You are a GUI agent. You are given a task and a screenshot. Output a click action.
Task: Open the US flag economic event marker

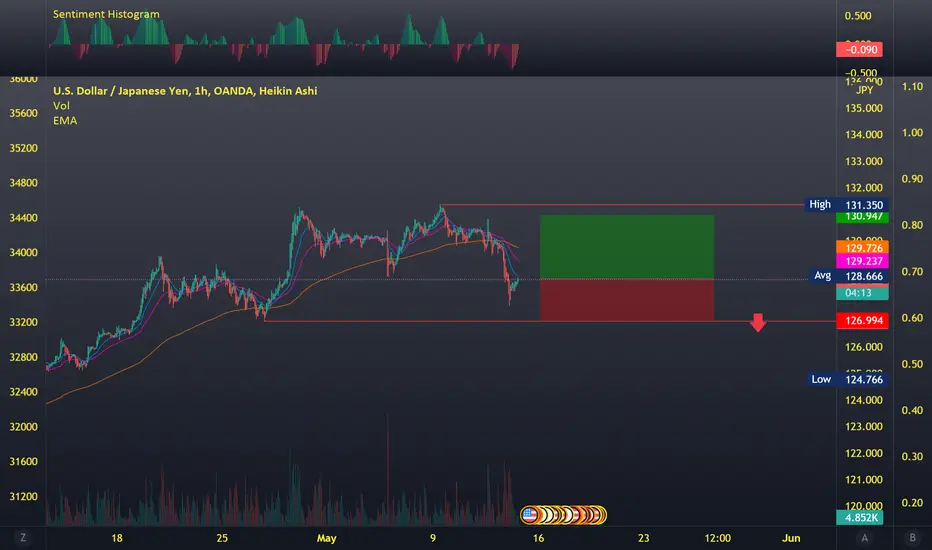tap(529, 514)
